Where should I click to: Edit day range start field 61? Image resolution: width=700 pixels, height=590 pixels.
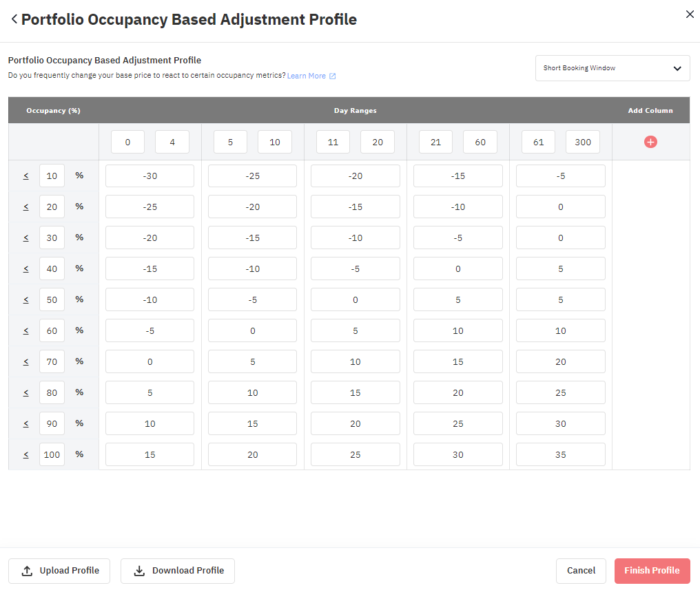pos(538,142)
